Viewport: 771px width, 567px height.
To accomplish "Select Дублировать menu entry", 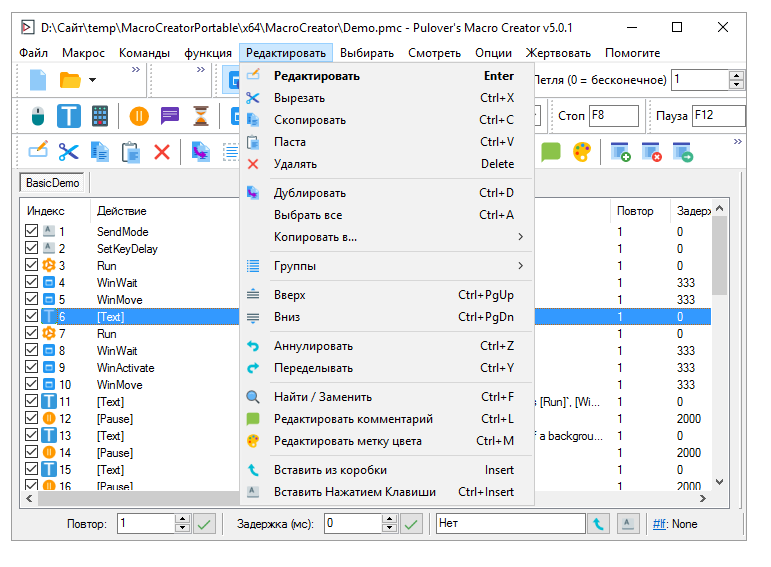I will click(x=386, y=193).
